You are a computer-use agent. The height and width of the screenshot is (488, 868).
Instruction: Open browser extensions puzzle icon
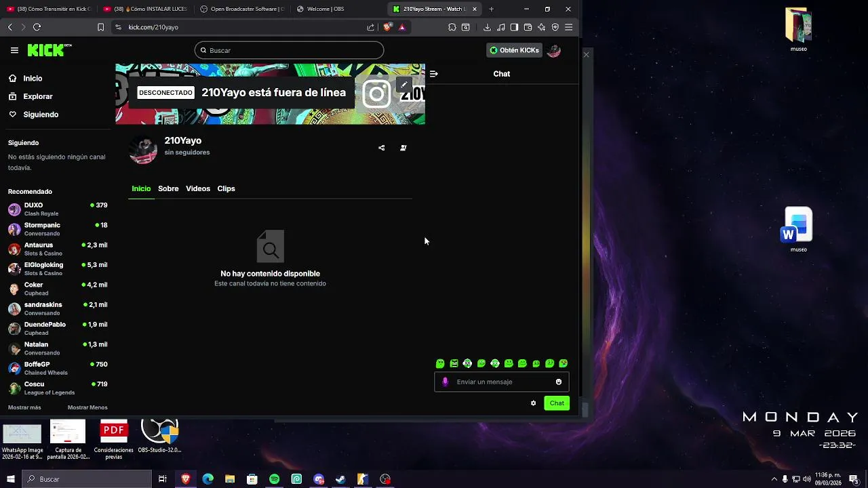(x=452, y=27)
